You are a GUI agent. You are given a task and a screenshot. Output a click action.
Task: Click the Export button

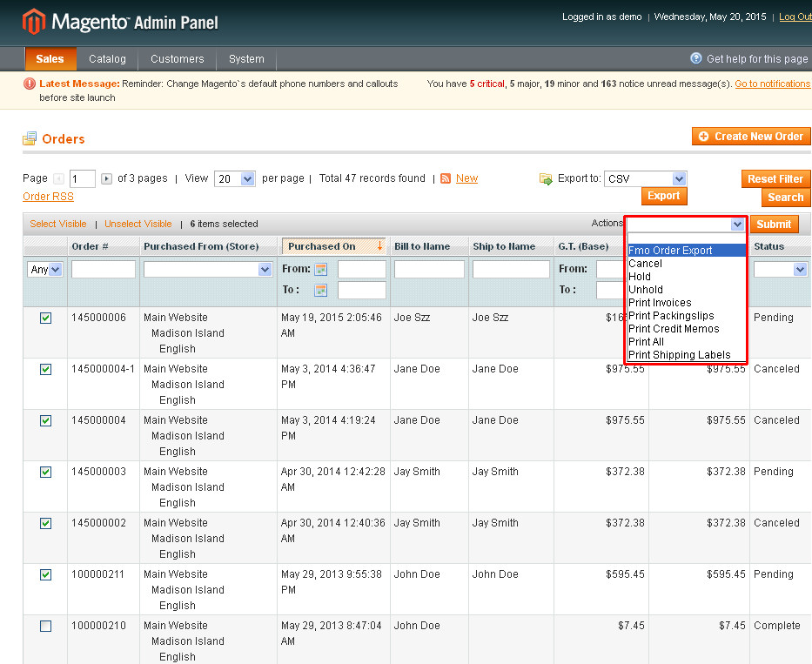[x=664, y=196]
